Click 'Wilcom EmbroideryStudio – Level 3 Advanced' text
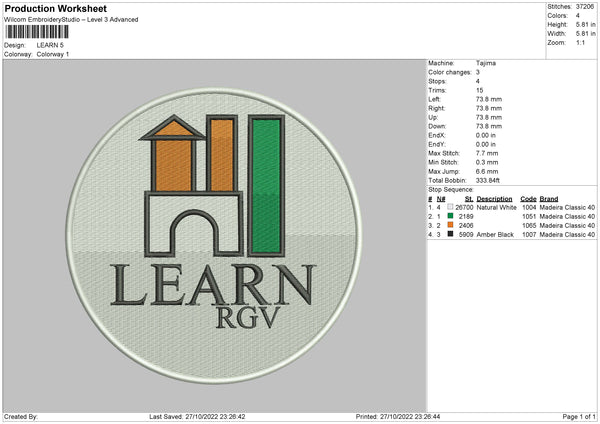This screenshot has height=424, width=600. (71, 20)
